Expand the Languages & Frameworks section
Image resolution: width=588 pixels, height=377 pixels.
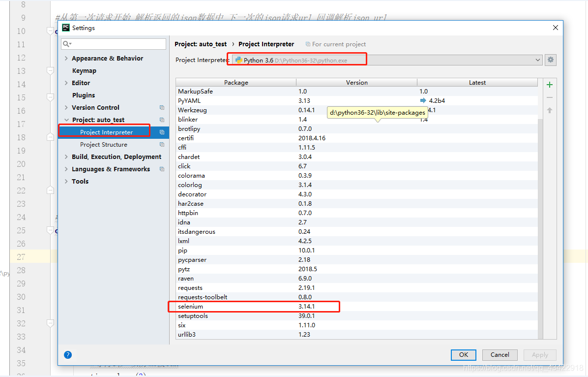tap(66, 169)
